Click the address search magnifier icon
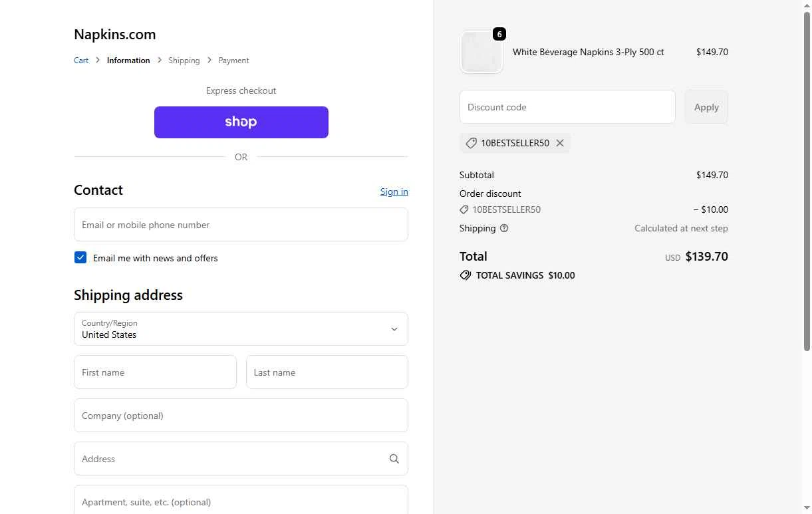812x514 pixels. [x=394, y=459]
